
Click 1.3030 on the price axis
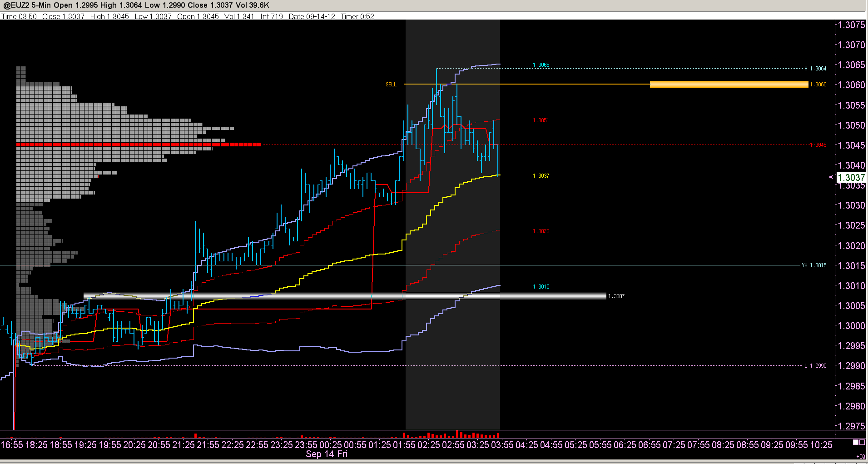851,205
